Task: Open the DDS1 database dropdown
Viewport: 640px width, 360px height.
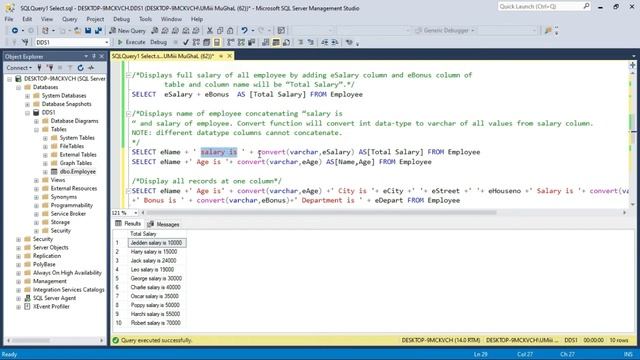Action: pyautogui.click(x=107, y=42)
